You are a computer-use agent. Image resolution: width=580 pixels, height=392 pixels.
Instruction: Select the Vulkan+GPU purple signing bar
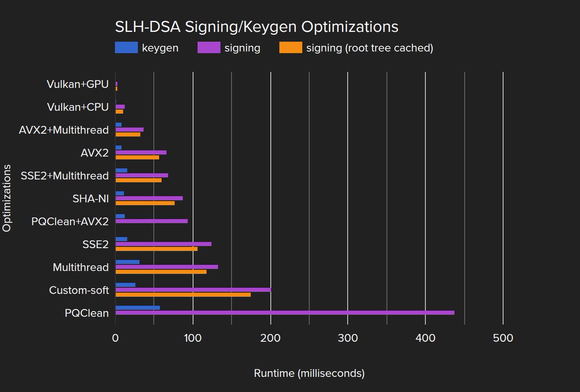[x=116, y=84]
